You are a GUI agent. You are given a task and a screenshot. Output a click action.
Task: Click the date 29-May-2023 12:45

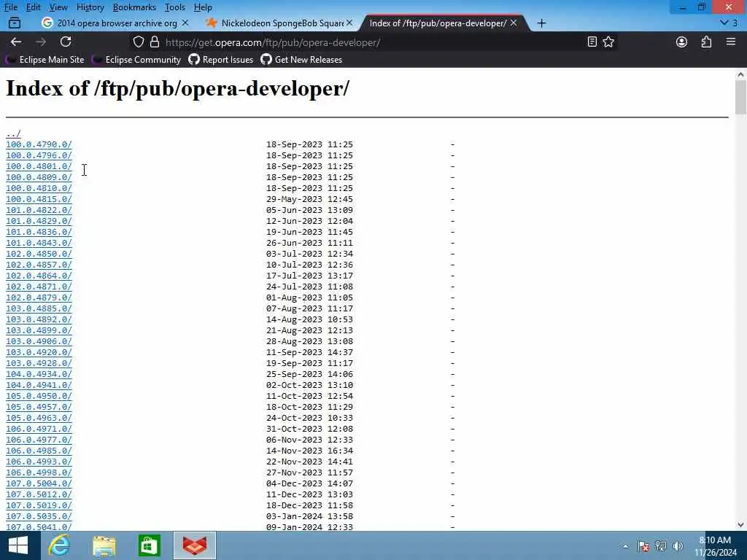309,199
